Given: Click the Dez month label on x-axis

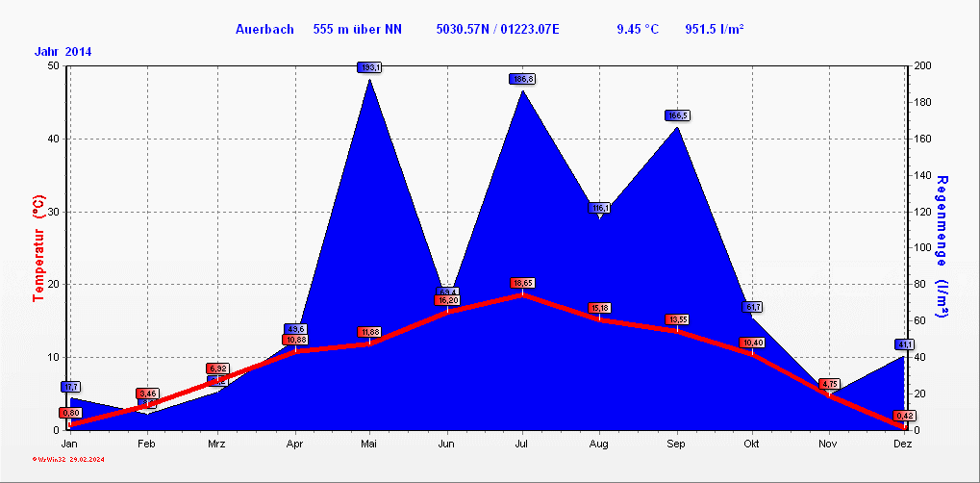Looking at the screenshot, I should 902,444.
